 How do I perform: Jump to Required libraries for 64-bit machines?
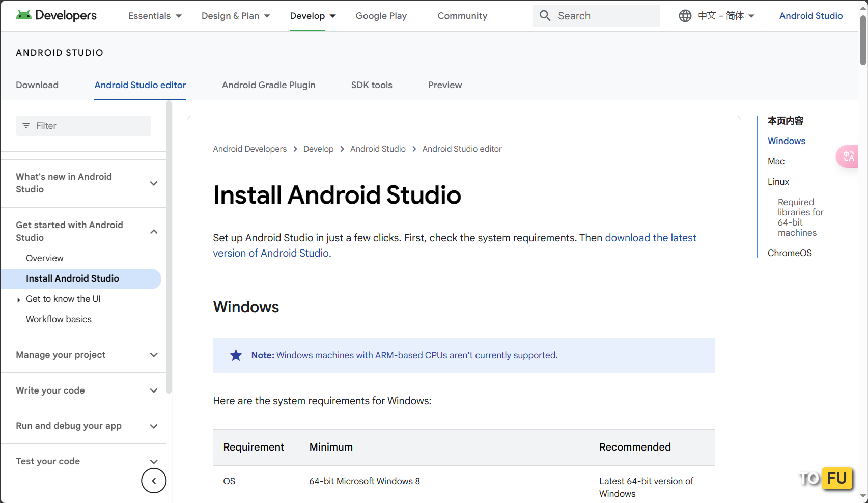click(x=800, y=217)
